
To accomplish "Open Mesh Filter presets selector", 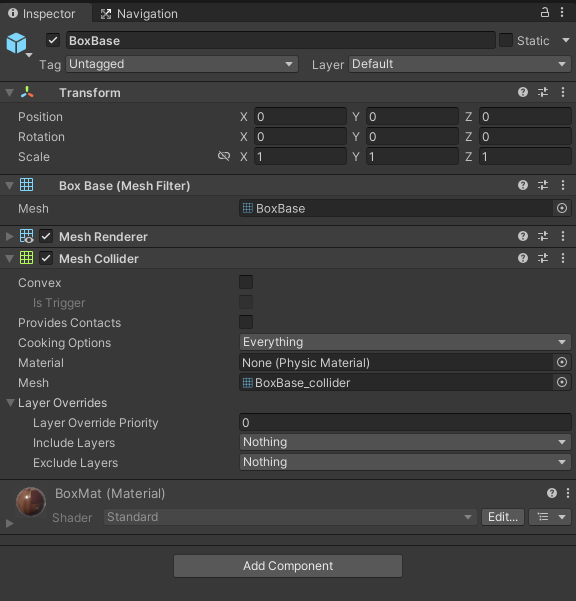I will click(543, 185).
